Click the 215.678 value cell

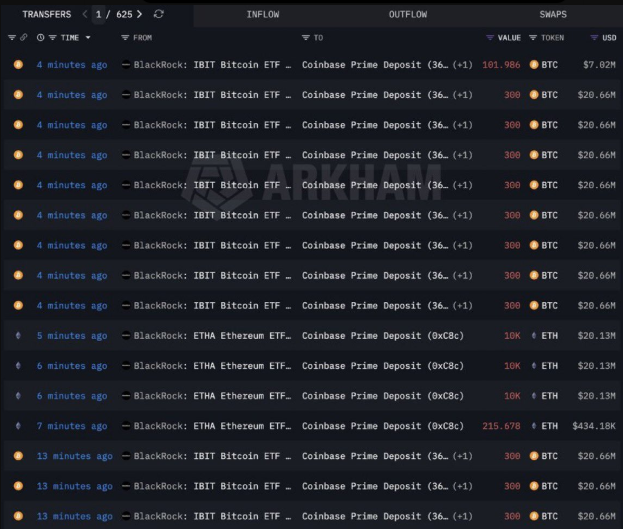click(x=501, y=426)
